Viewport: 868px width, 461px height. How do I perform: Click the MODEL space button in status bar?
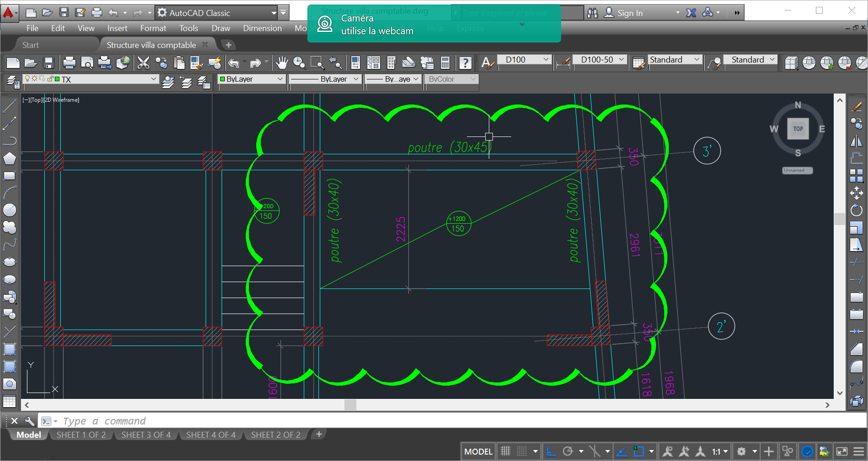coord(478,451)
